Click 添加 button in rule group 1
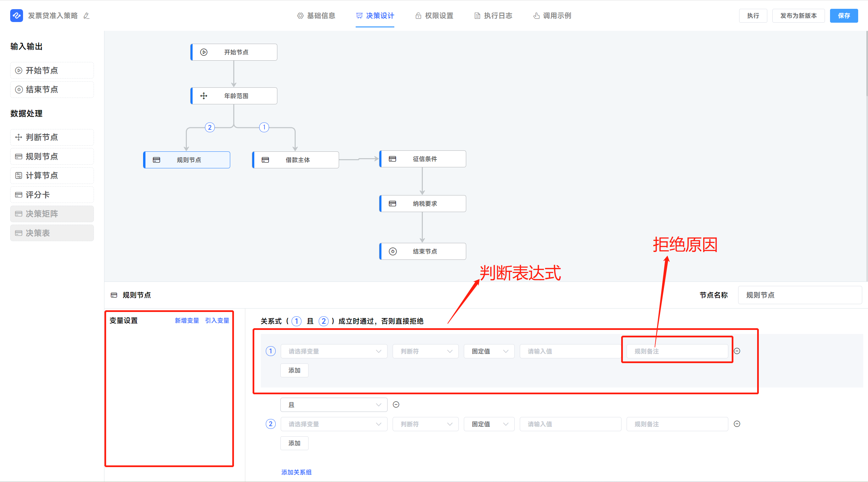Screen dimensions: 868x482 (x=294, y=371)
